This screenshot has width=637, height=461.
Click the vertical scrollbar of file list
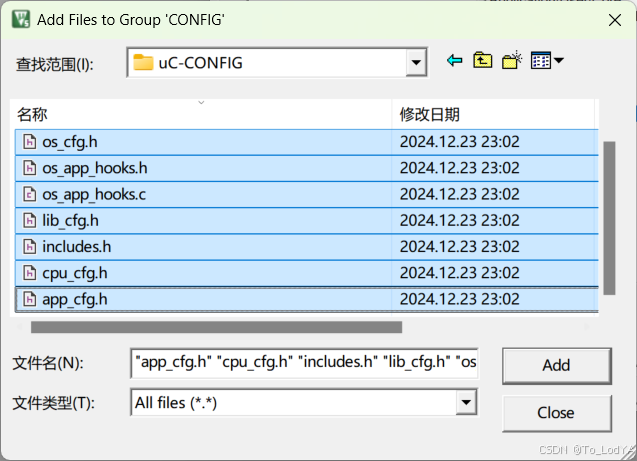609,218
